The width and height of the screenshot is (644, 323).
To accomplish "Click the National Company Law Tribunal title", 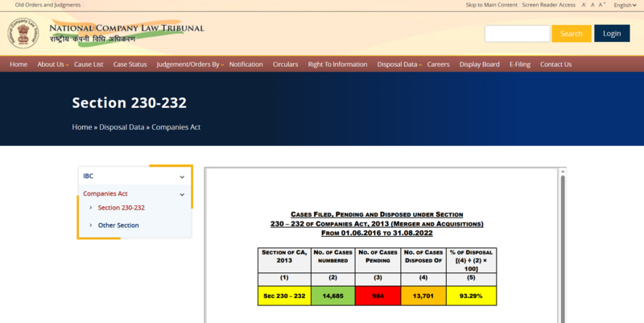I will point(126,28).
